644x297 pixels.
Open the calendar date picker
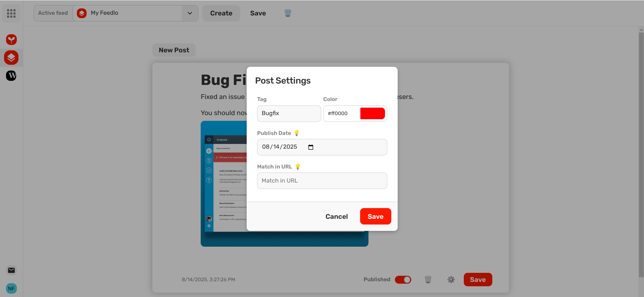click(x=311, y=147)
